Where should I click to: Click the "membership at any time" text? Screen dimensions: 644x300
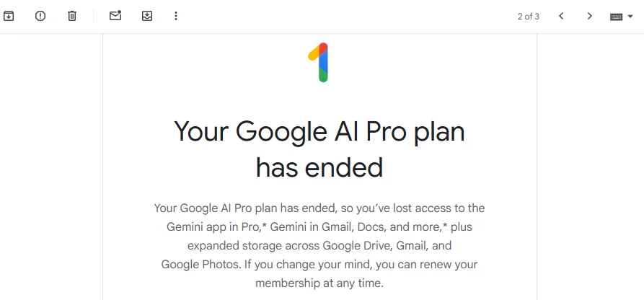tap(319, 283)
